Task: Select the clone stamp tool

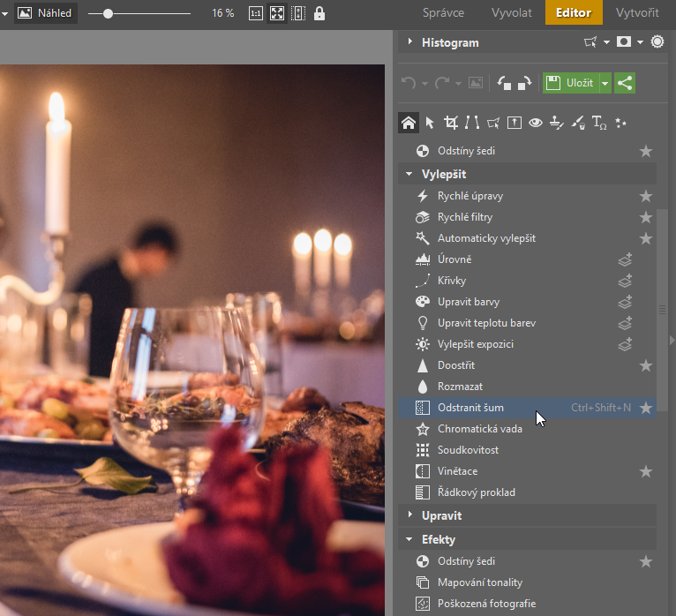Action: point(557,123)
